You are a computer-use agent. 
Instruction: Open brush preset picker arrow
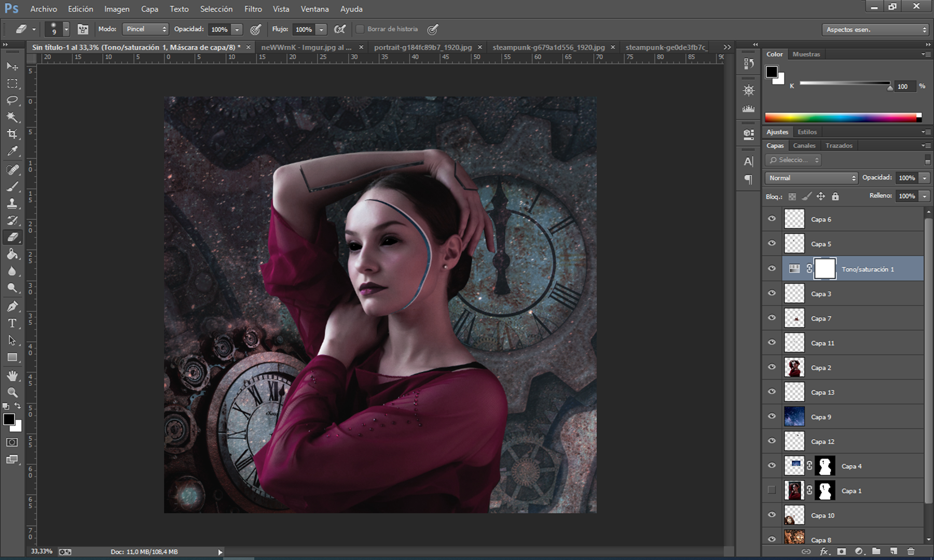(x=66, y=30)
